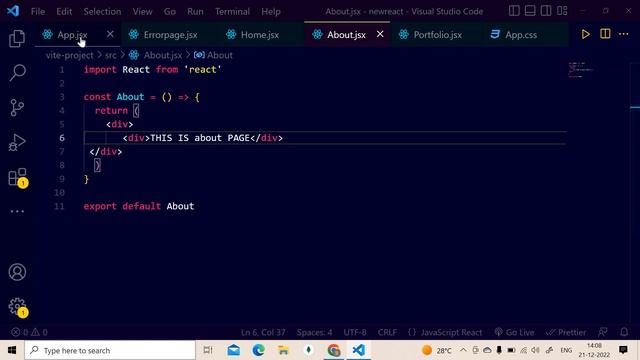Image resolution: width=640 pixels, height=360 pixels.
Task: Split the editor to the right
Action: pos(605,34)
